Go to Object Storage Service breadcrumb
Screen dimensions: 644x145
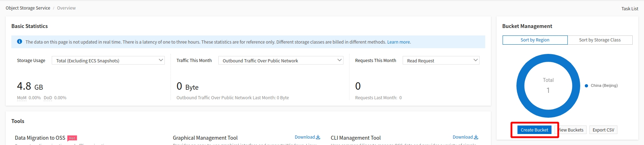tap(28, 8)
